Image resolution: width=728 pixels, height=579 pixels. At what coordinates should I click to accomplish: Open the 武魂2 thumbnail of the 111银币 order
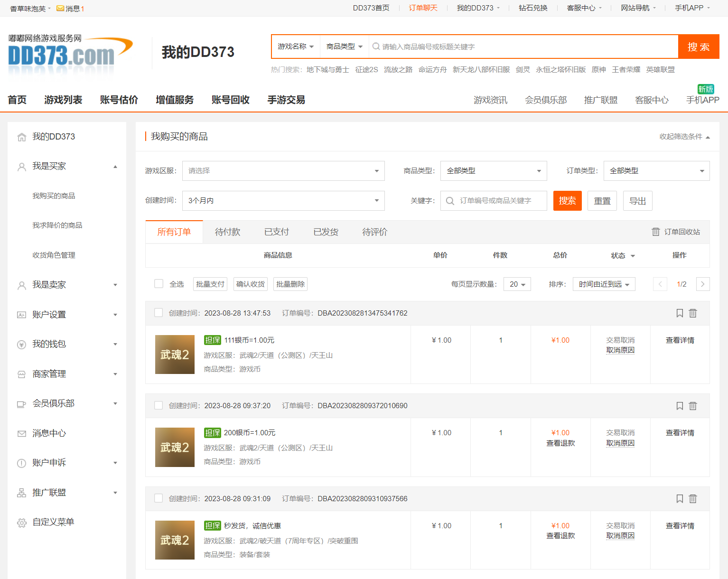pos(175,355)
